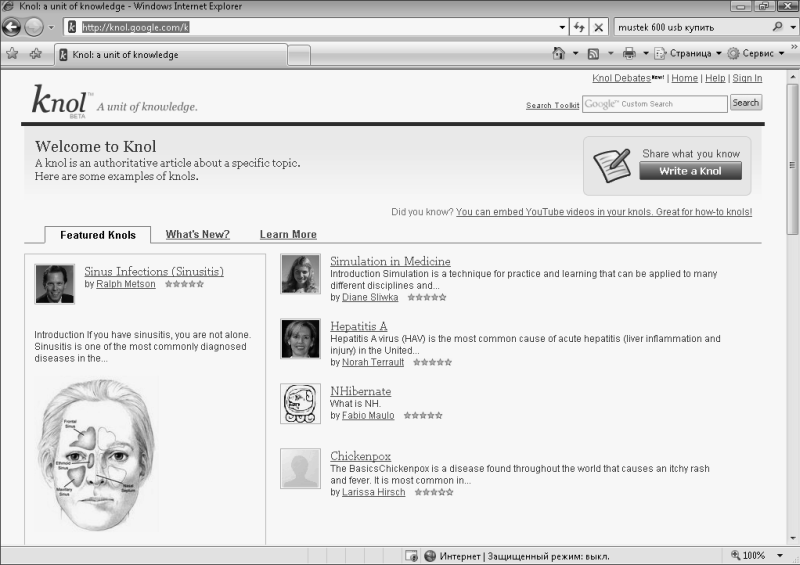Click the Интернет security zone globe icon
The width and height of the screenshot is (800, 565).
[x=430, y=556]
